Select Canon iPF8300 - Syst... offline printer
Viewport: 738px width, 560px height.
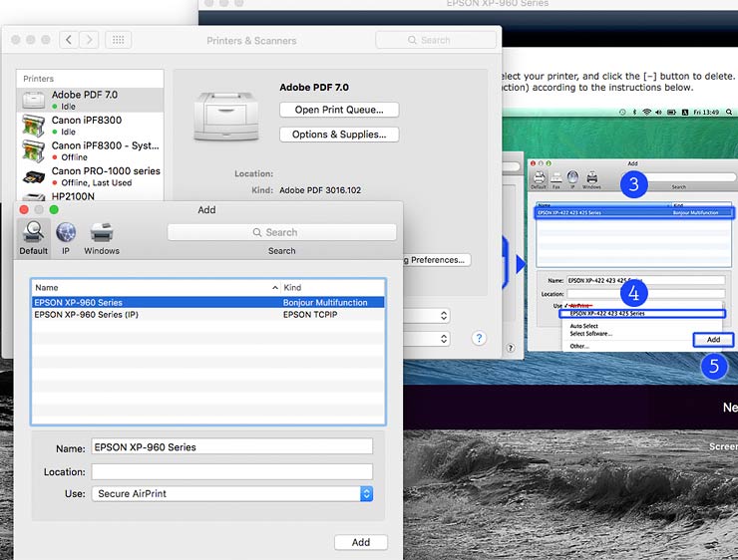point(91,150)
